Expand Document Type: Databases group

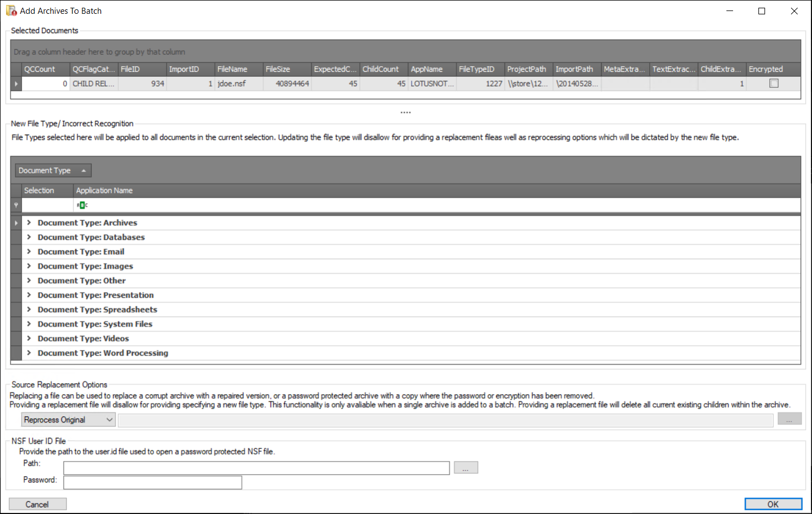click(x=29, y=237)
